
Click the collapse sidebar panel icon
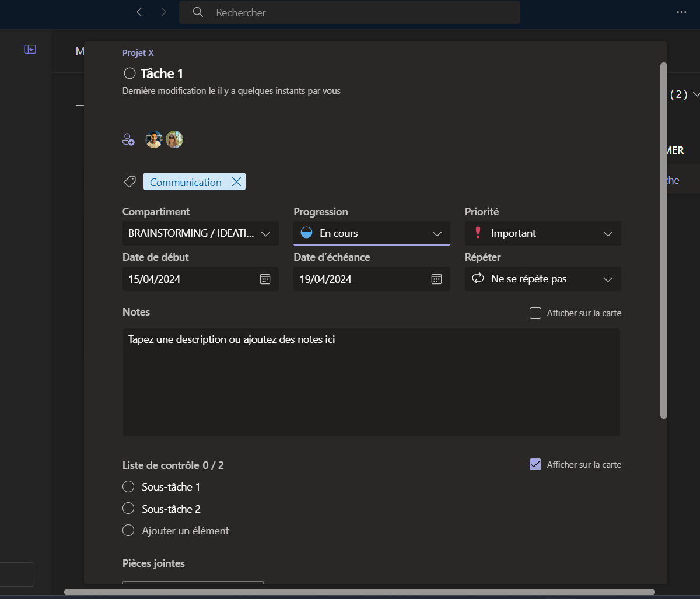pos(30,50)
